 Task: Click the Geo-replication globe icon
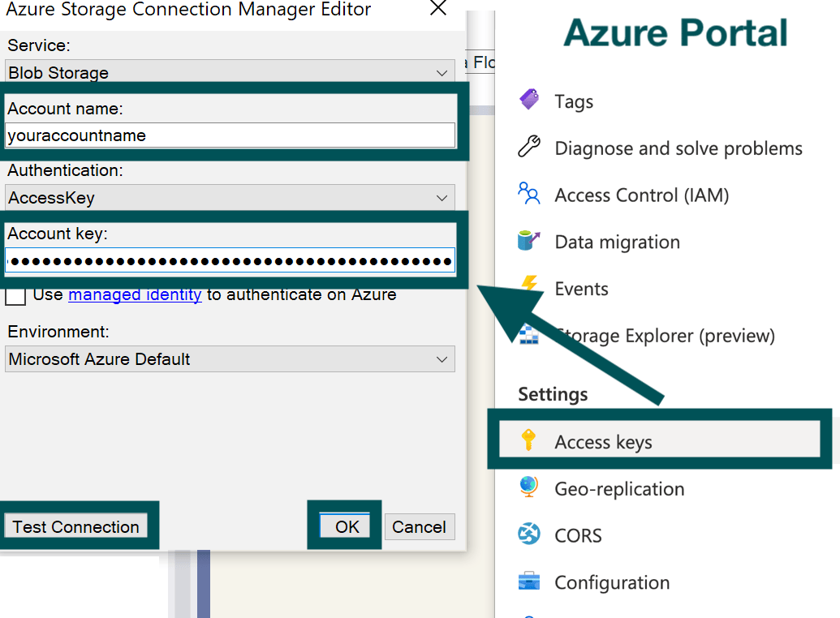coord(528,487)
